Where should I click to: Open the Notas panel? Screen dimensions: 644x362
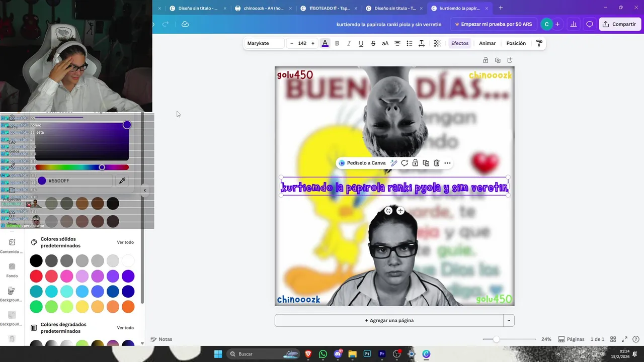[161, 339]
